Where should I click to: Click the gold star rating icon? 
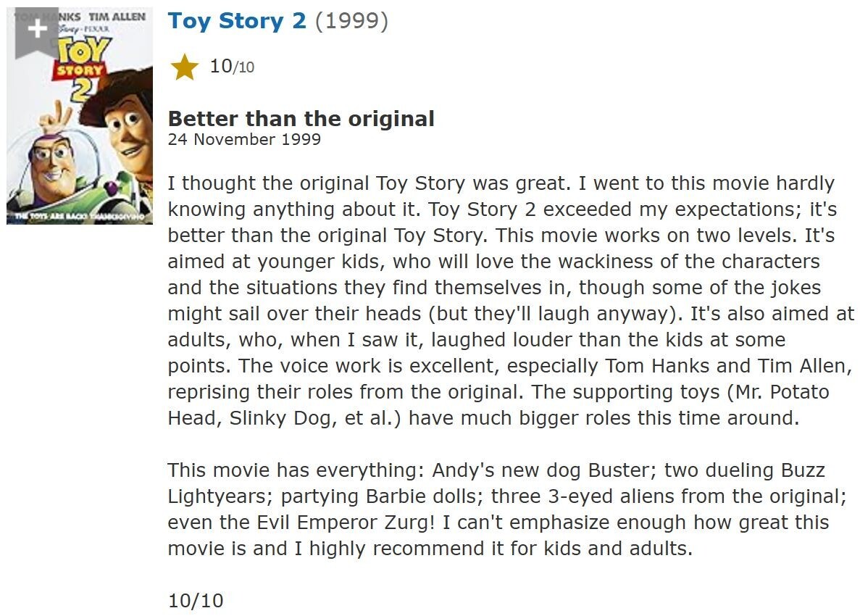[x=185, y=67]
